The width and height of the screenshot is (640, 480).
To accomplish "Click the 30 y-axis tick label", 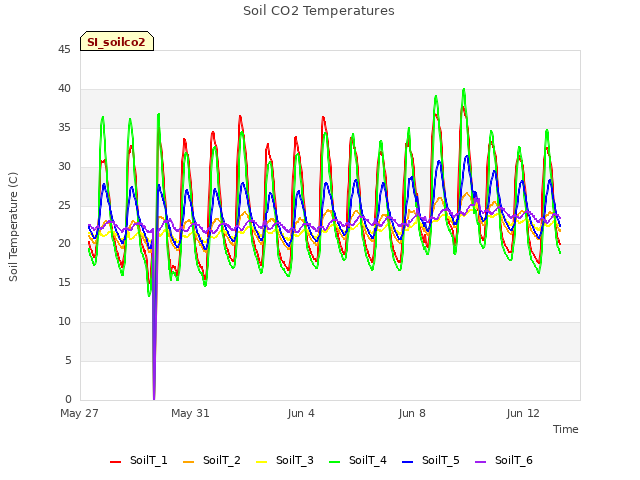I will [64, 167].
